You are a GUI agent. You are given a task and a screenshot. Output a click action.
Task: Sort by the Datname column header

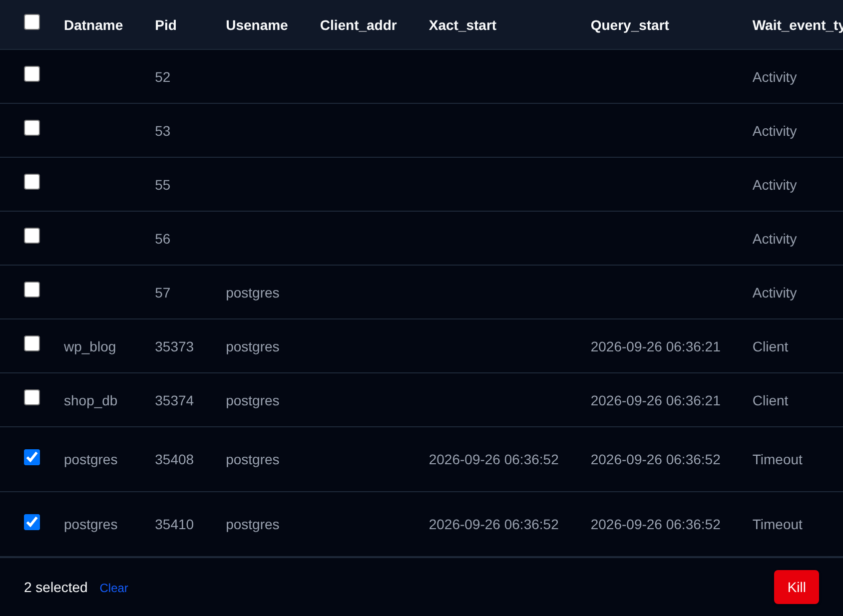pyautogui.click(x=93, y=25)
